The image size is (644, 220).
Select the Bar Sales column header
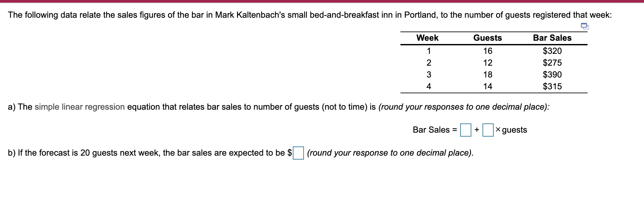(x=552, y=38)
